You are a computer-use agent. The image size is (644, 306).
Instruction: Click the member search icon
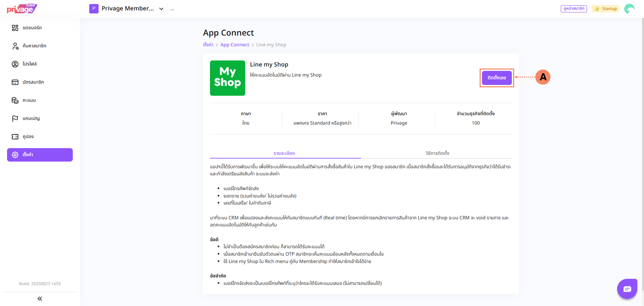coord(15,46)
